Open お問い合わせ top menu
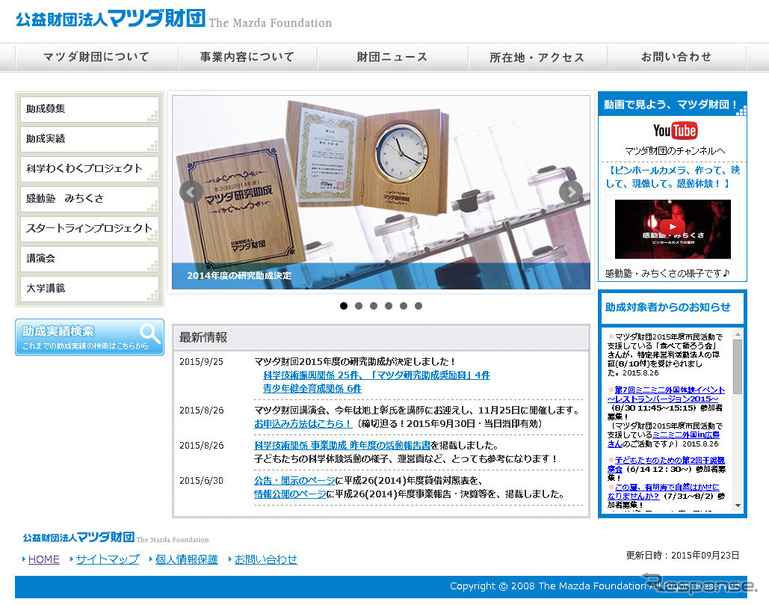 (676, 57)
